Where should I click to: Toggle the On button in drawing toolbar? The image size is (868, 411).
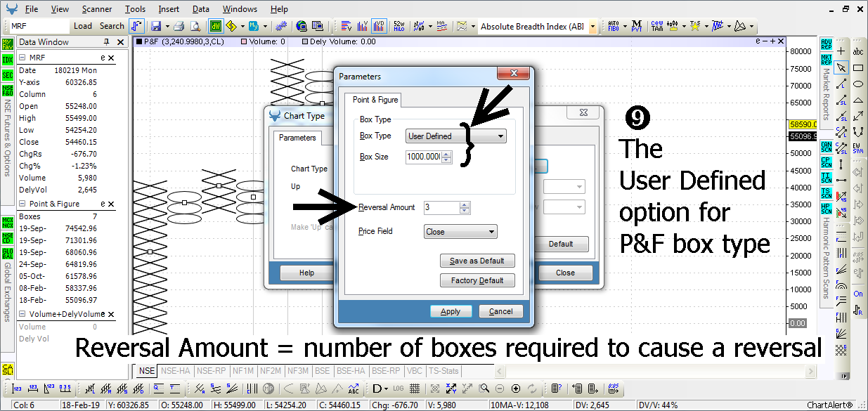point(858,294)
